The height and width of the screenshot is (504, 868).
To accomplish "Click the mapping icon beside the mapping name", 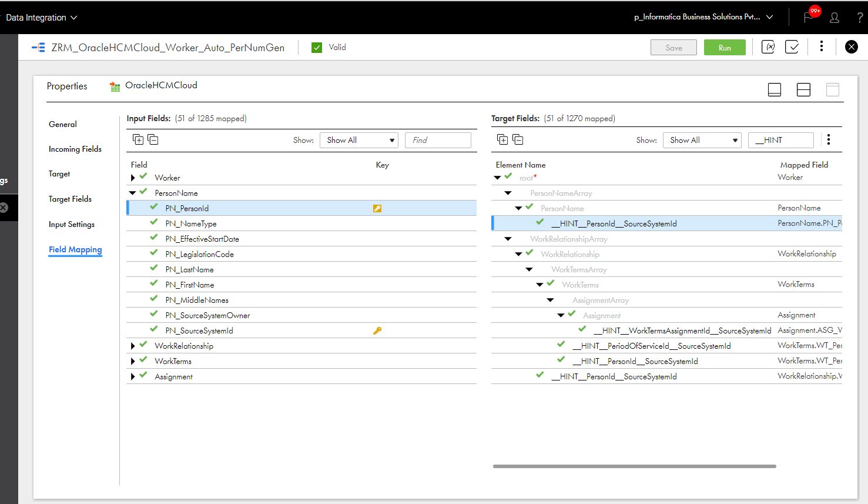I will click(x=38, y=48).
